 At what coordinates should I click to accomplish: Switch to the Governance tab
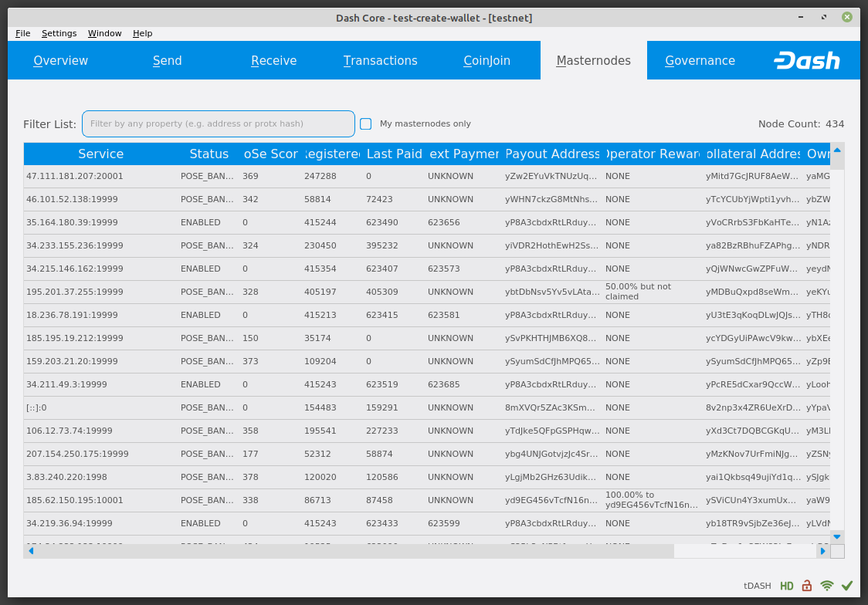700,61
